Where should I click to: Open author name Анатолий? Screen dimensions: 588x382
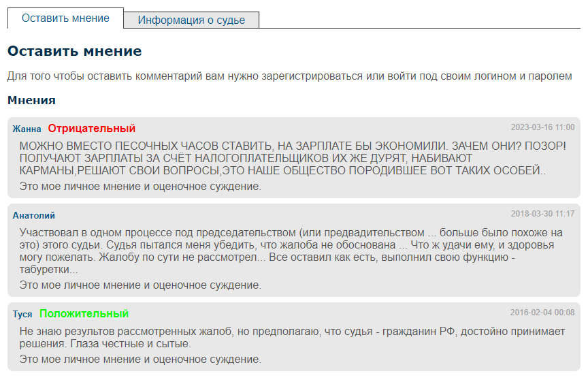pos(34,215)
